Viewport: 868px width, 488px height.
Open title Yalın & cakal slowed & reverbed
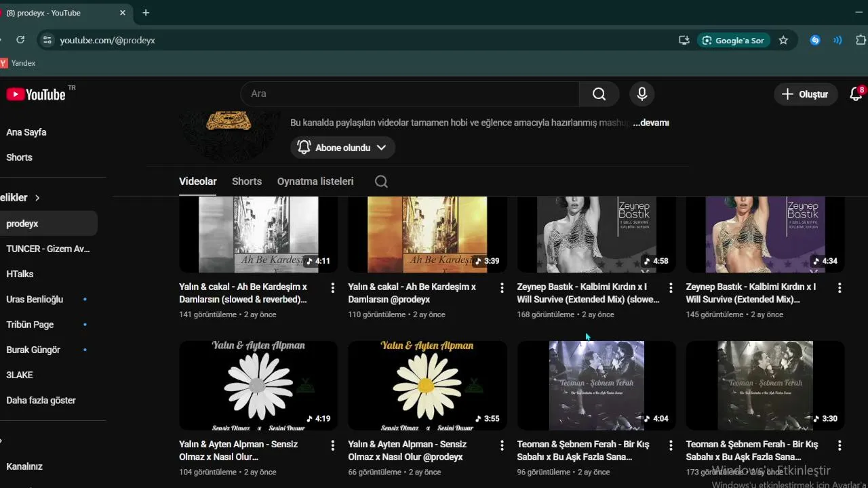coord(243,293)
